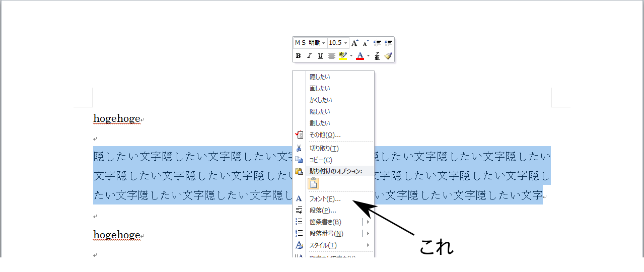Click the Grow Font icon
Screen dimensions: 644x272
point(355,43)
